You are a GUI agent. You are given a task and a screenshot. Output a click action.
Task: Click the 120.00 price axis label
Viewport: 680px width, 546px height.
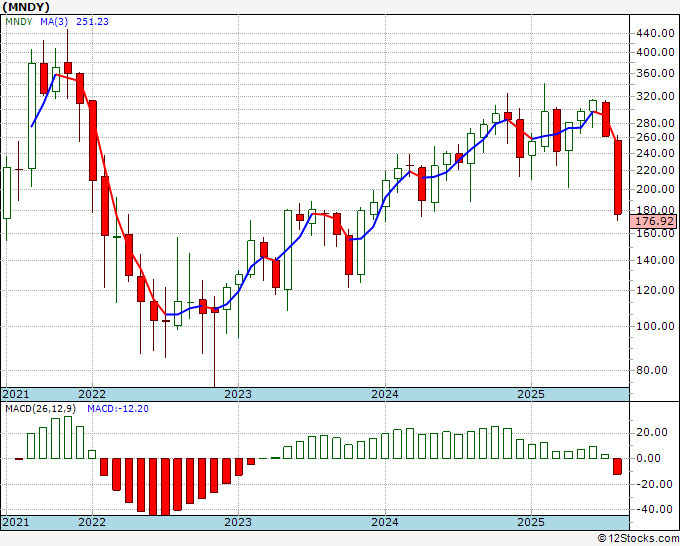pos(655,290)
